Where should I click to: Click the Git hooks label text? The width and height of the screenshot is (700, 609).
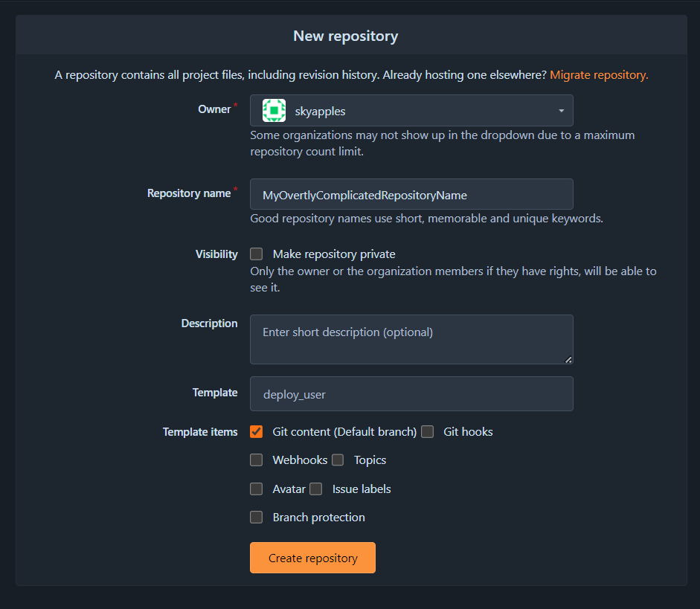click(x=468, y=431)
